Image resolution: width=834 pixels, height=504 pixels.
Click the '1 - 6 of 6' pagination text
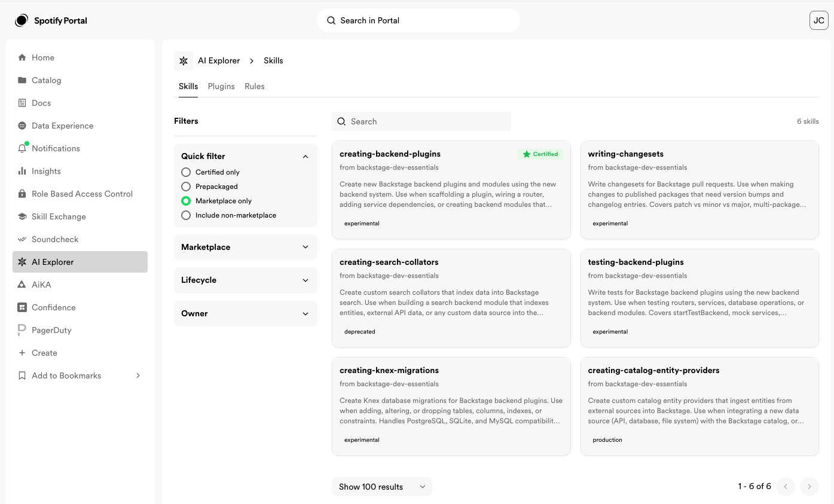point(754,487)
